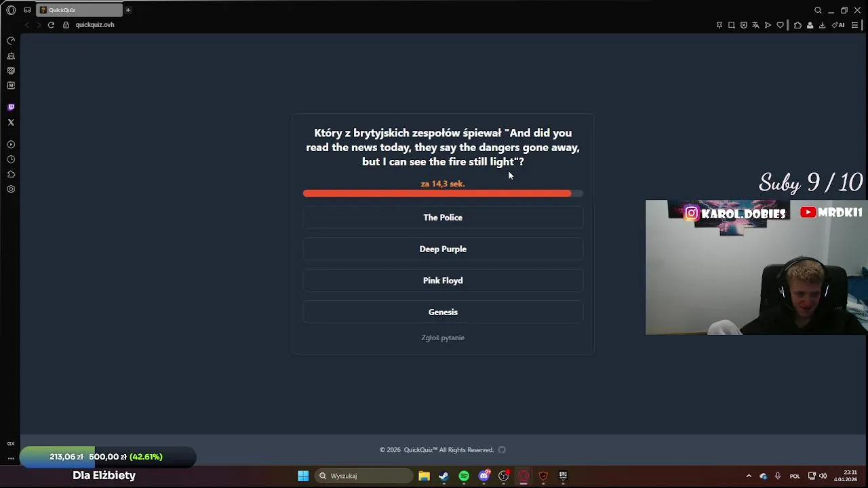Open Settings gear in sidebar
Screen dimensions: 868x488
point(11,189)
